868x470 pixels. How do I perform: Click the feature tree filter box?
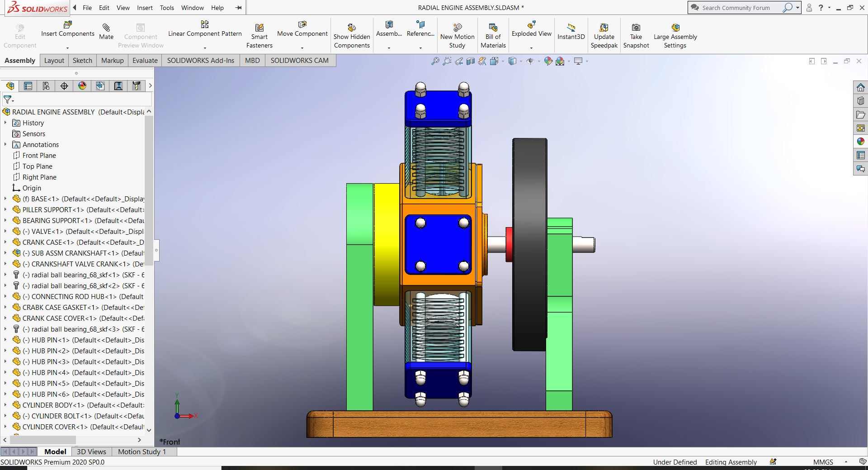click(77, 100)
